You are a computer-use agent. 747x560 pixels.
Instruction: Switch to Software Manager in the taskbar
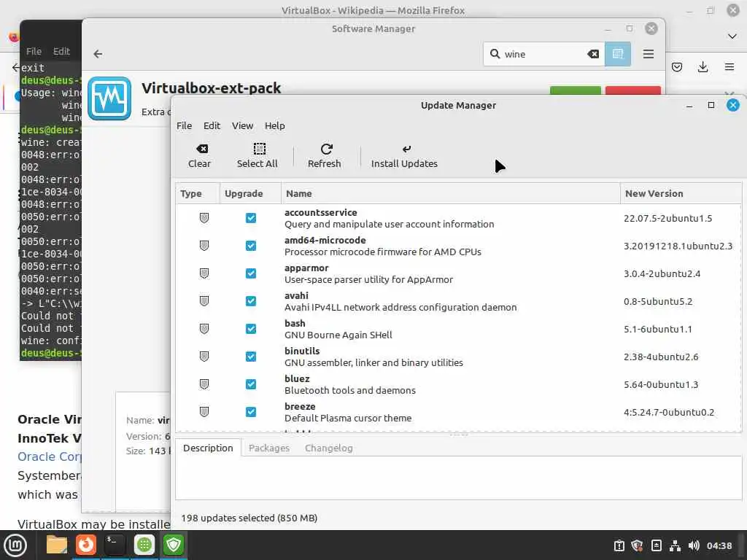(144, 545)
